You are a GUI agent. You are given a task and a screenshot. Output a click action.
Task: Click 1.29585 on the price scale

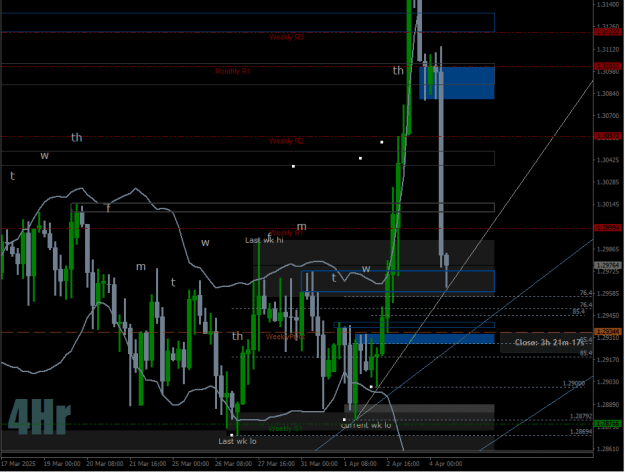(608, 293)
